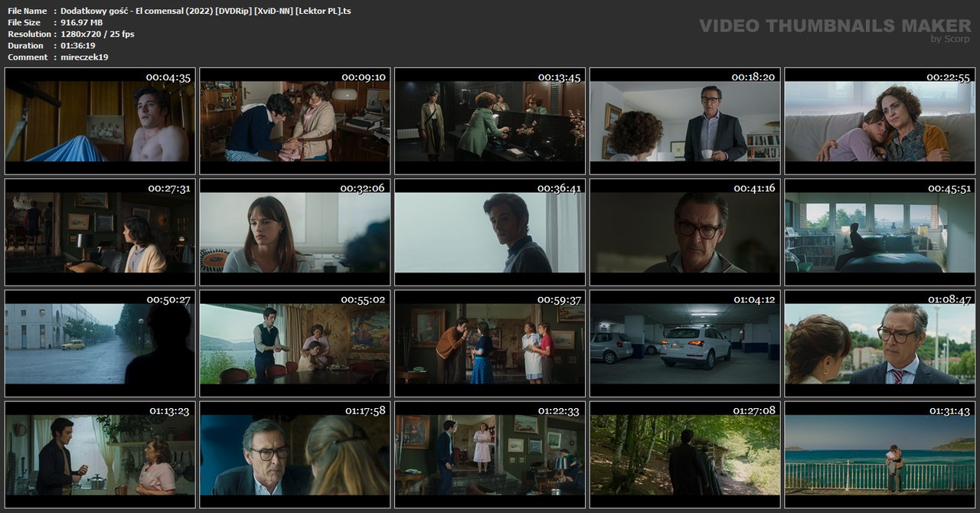Select the thumbnail marked 00:22:55
This screenshot has width=980, height=513.
point(880,122)
